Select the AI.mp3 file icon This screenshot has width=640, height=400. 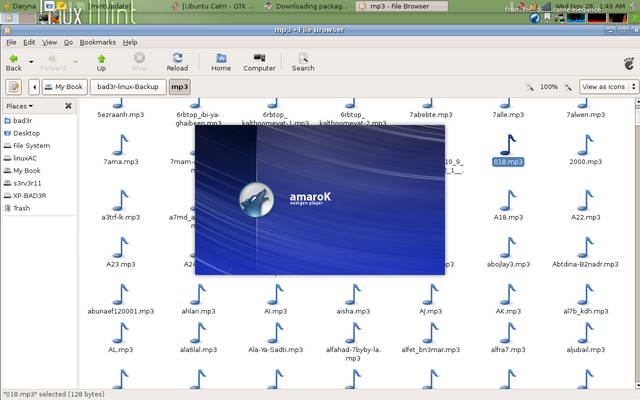[x=276, y=295]
